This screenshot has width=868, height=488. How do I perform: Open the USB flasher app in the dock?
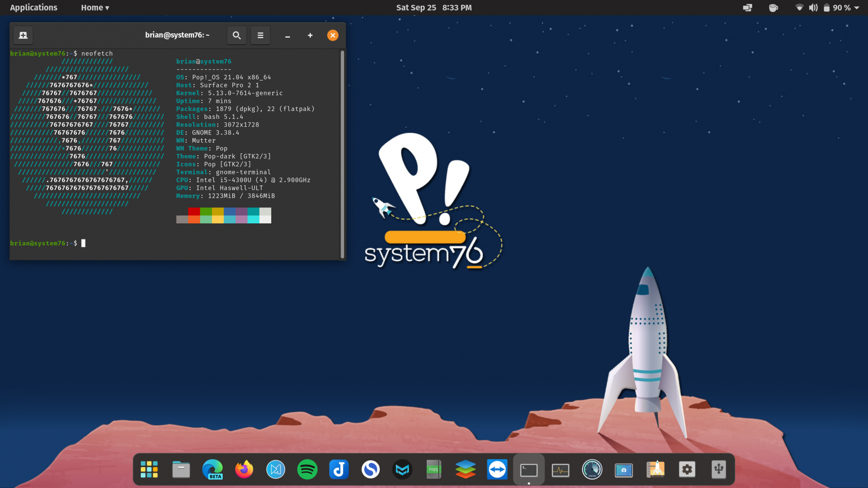pyautogui.click(x=719, y=469)
